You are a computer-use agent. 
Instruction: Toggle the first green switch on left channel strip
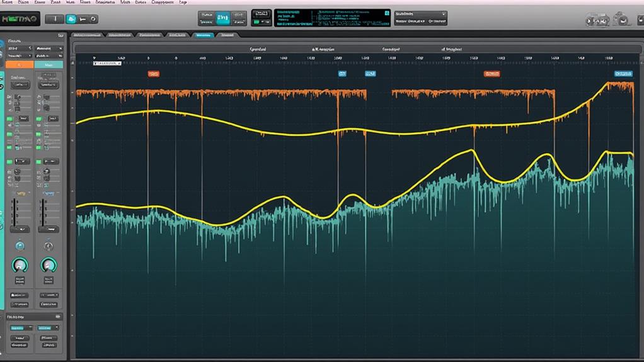pyautogui.click(x=10, y=119)
